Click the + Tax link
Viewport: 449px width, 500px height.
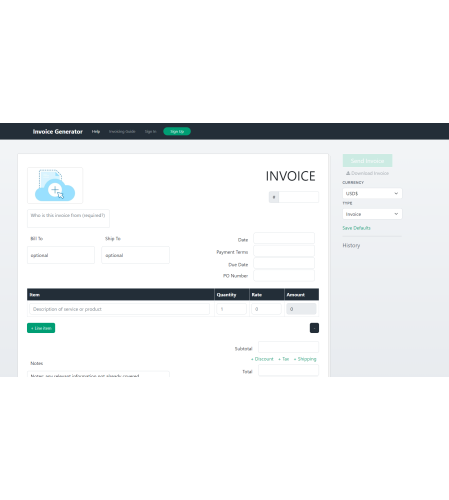[284, 359]
